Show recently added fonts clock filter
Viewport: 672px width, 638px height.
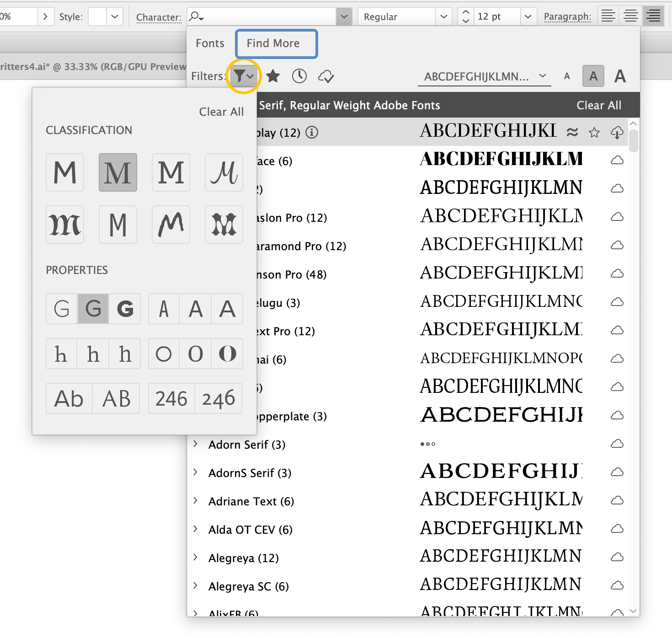point(299,76)
